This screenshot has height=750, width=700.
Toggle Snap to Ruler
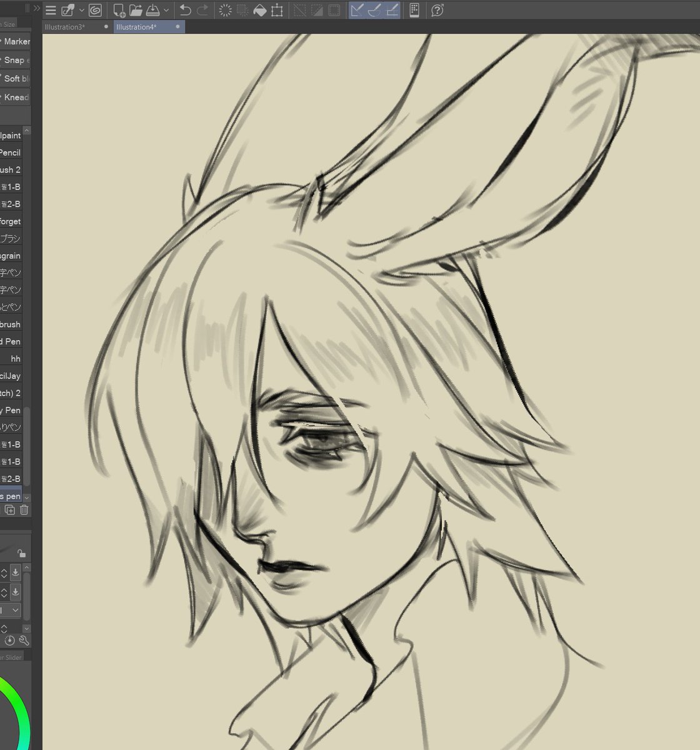[357, 10]
